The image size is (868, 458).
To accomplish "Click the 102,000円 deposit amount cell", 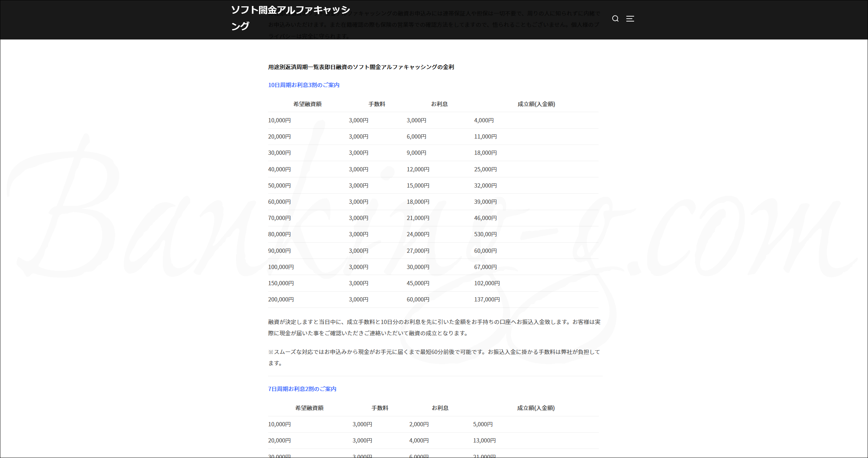I will click(x=487, y=283).
